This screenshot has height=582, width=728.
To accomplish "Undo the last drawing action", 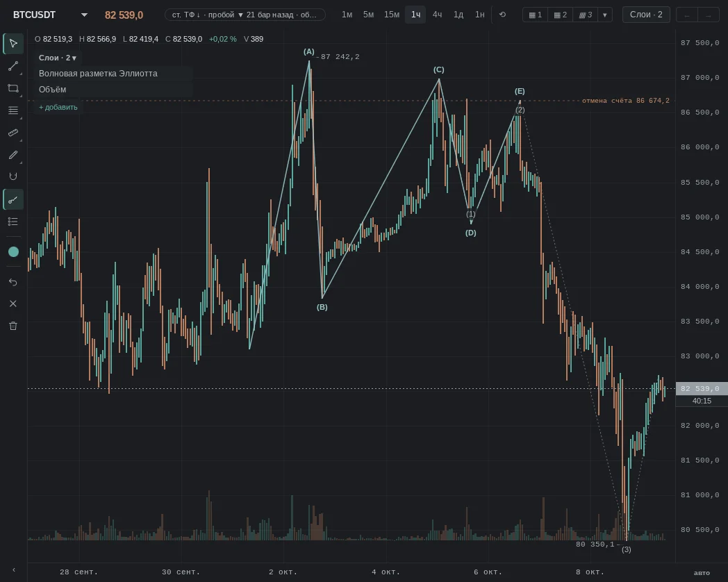I will 13,282.
